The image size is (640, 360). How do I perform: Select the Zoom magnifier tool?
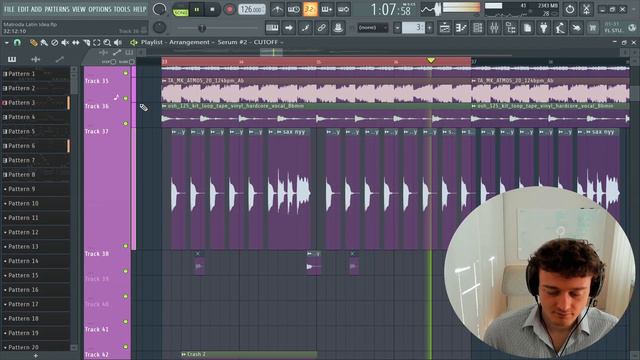coord(107,42)
